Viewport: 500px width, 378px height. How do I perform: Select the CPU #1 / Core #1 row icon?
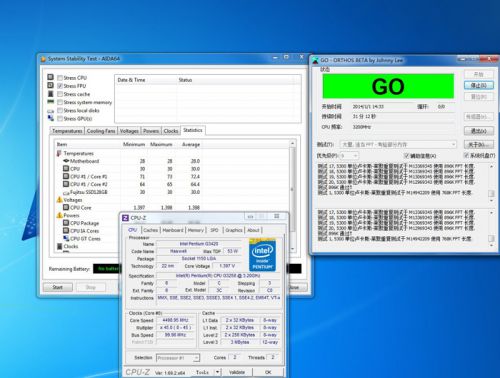66,176
